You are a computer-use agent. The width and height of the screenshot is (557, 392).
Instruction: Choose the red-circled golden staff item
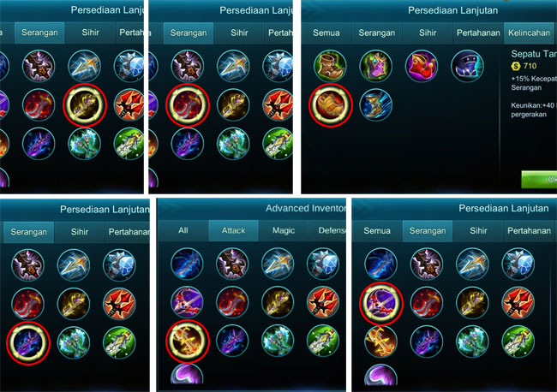(85, 105)
